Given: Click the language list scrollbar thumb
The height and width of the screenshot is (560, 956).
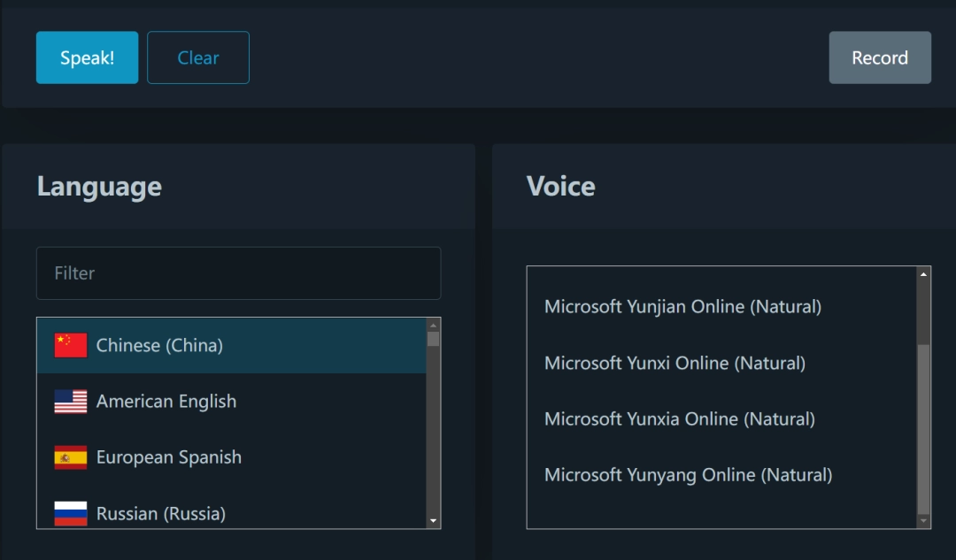Looking at the screenshot, I should point(434,340).
